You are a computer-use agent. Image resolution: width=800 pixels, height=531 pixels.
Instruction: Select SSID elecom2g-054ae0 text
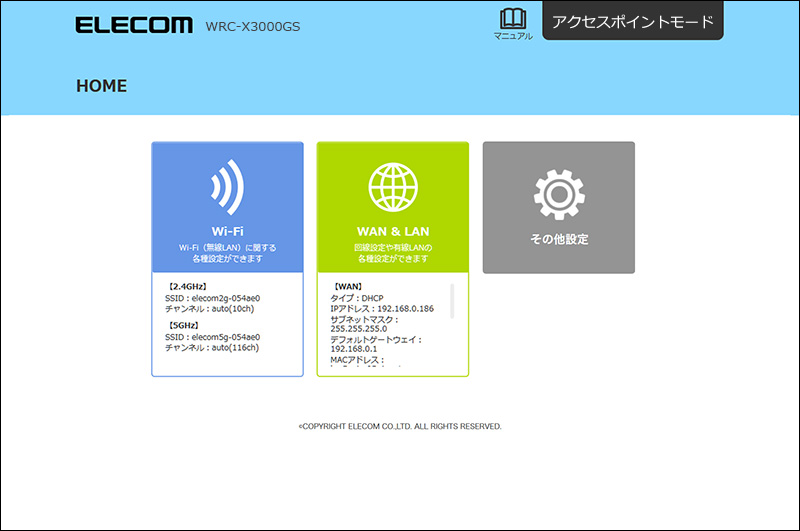point(212,298)
